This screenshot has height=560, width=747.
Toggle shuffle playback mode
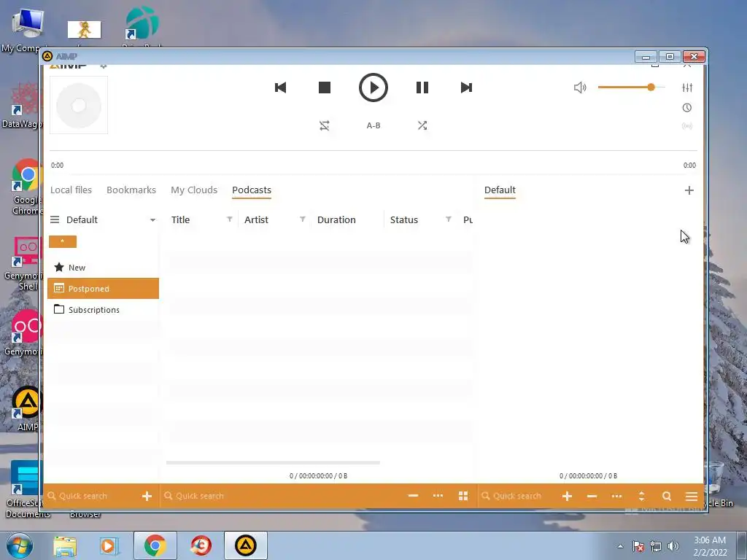422,125
